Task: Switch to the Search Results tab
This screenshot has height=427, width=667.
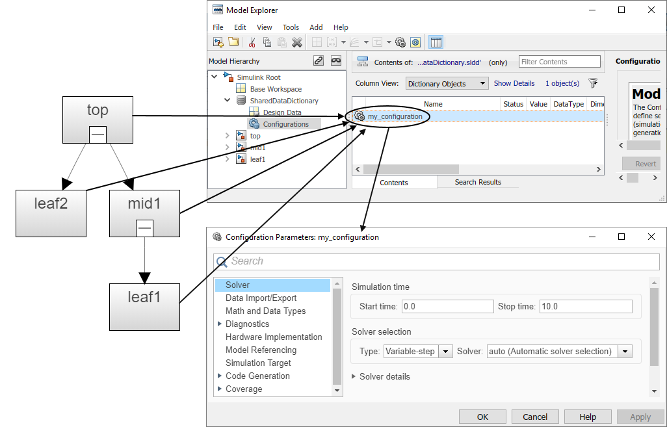Action: pos(478,182)
